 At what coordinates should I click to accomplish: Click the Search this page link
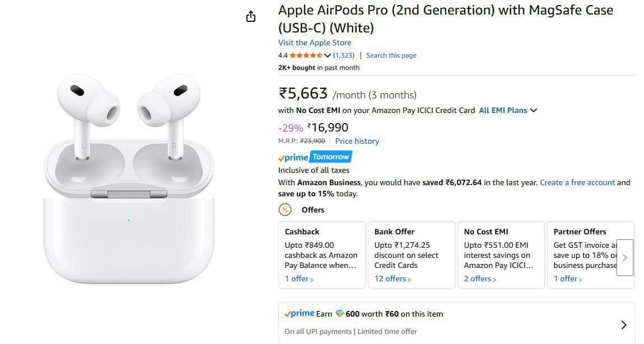pos(391,55)
